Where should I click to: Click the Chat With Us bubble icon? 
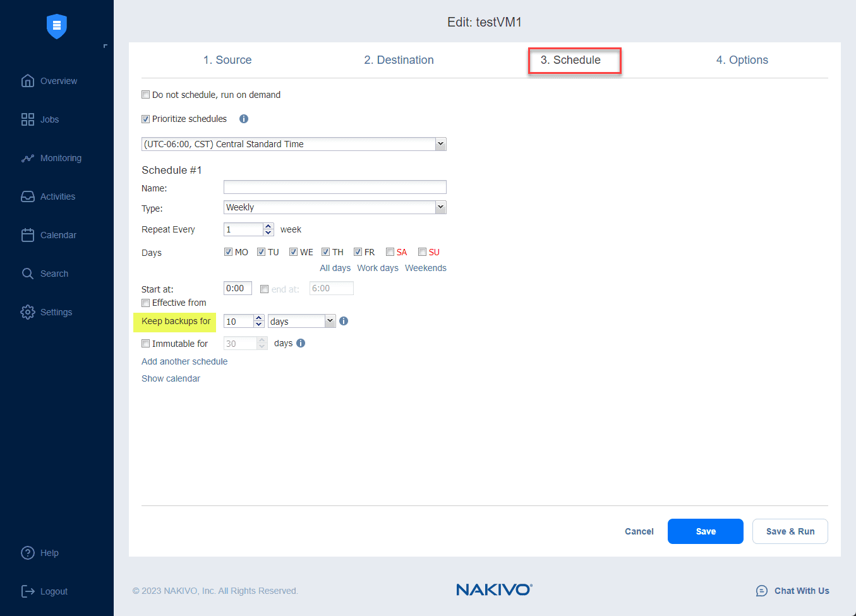(x=762, y=591)
